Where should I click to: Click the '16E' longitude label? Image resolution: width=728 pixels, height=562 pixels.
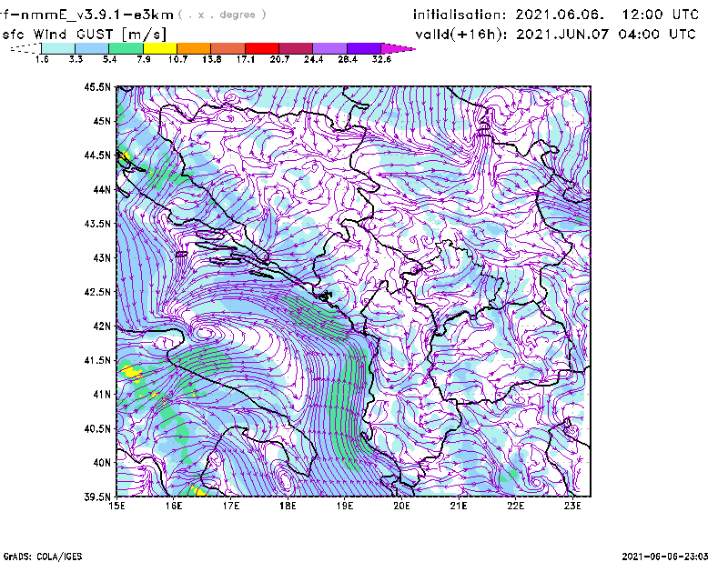tap(174, 506)
